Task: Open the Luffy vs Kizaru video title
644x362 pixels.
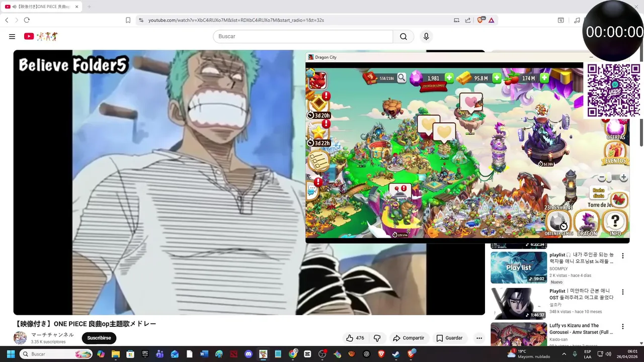Action: pyautogui.click(x=581, y=329)
